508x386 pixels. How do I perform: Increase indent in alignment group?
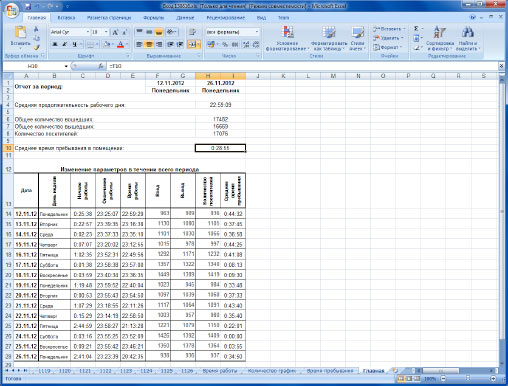(x=180, y=44)
